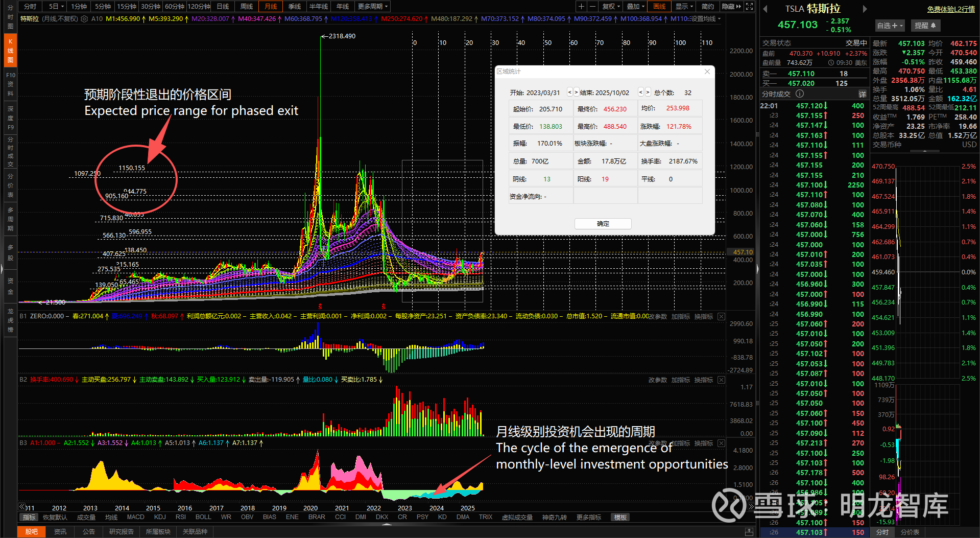
Task: Toggle the 模板 template button
Action: 620,518
